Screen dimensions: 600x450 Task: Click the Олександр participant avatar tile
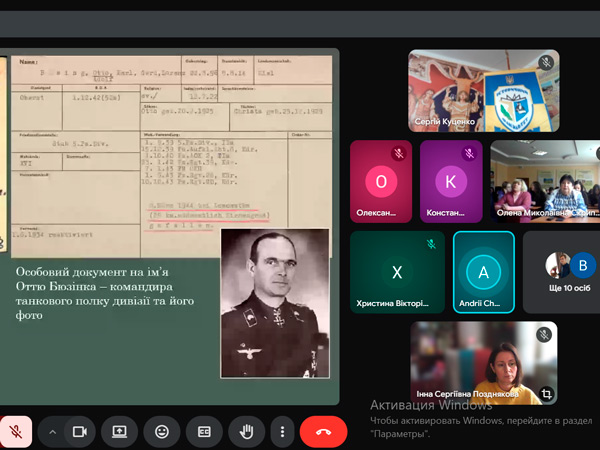click(x=381, y=181)
